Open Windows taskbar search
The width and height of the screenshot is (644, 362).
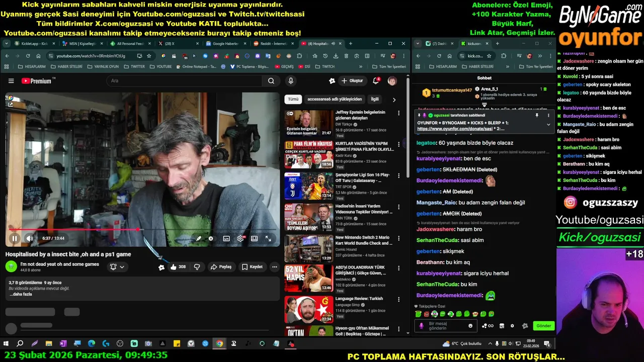pyautogui.click(x=20, y=344)
